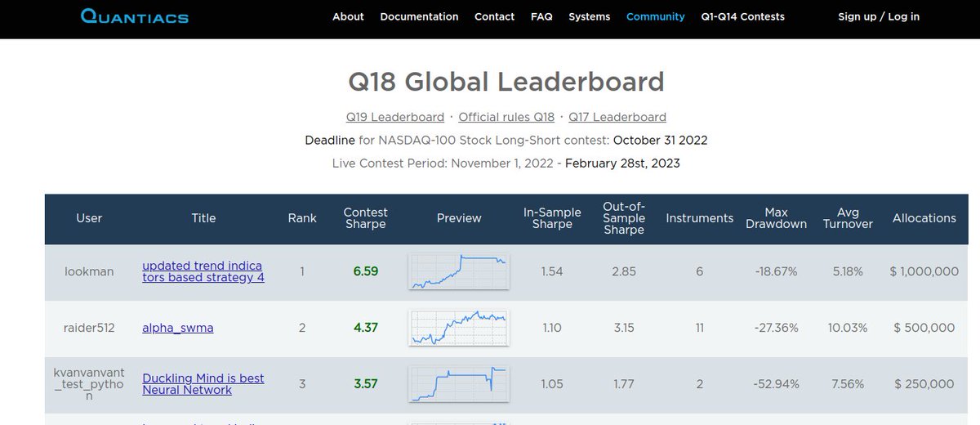Image resolution: width=980 pixels, height=425 pixels.
Task: Select user name raider512
Action: pyautogui.click(x=89, y=328)
